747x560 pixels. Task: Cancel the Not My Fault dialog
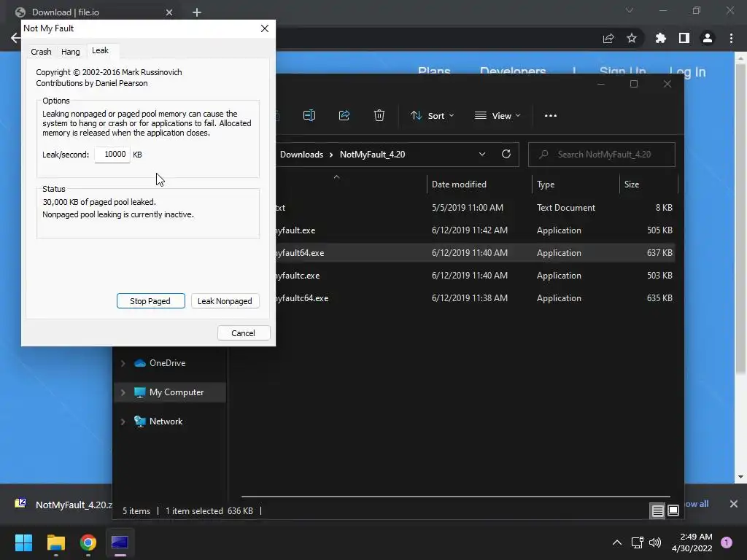(244, 332)
